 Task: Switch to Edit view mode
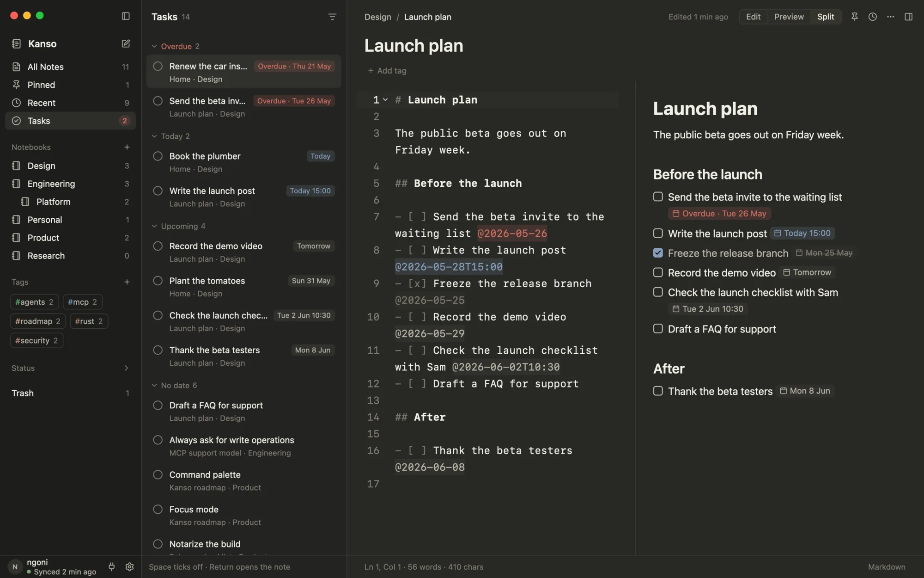click(753, 17)
